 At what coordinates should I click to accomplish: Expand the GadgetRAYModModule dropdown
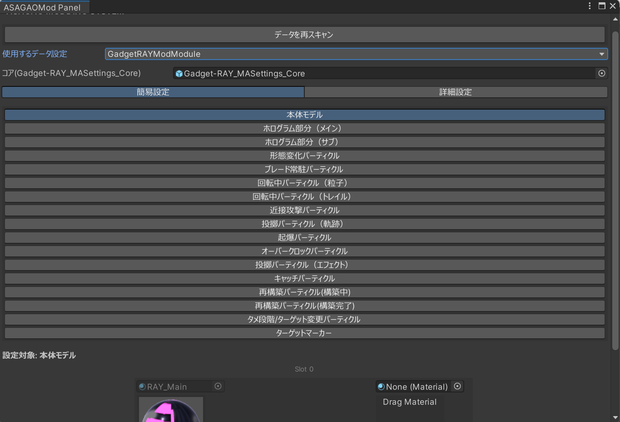(x=356, y=54)
